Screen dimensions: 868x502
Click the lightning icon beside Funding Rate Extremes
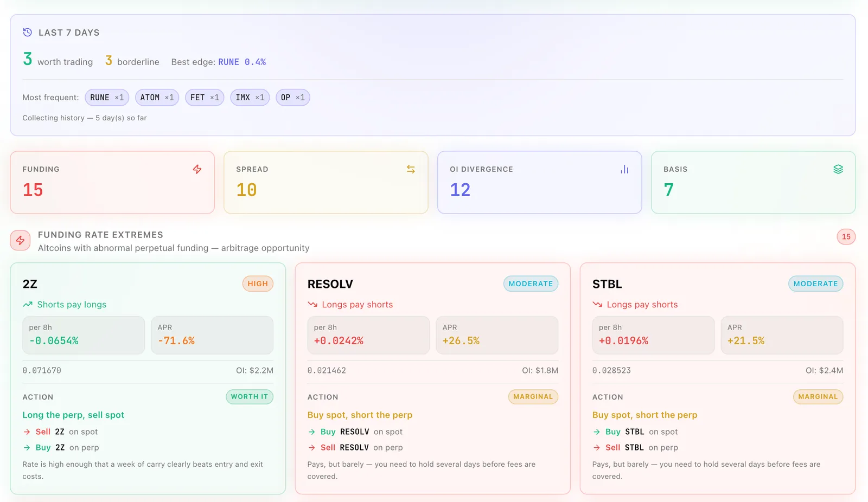coord(20,241)
